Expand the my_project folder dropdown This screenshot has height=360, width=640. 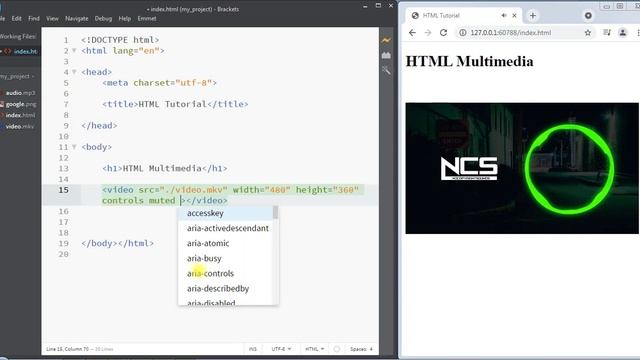18,76
